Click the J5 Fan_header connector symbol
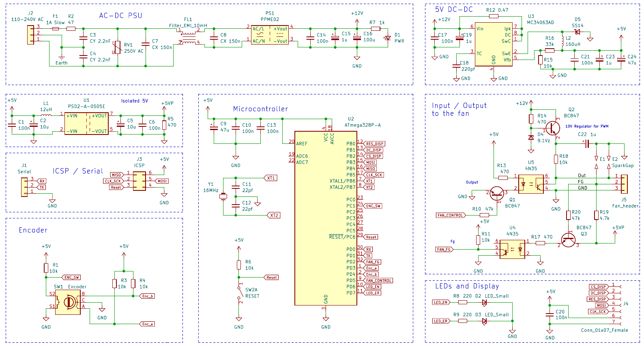The height and width of the screenshot is (346, 644). 624,184
